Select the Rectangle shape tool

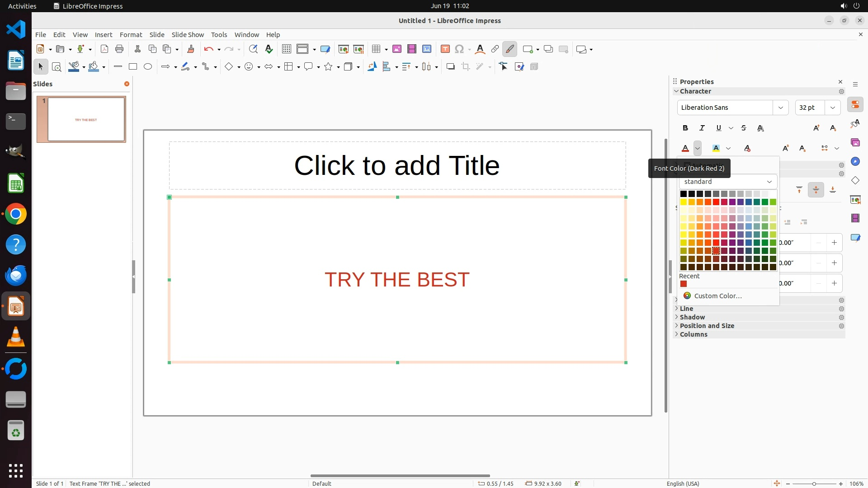point(133,66)
